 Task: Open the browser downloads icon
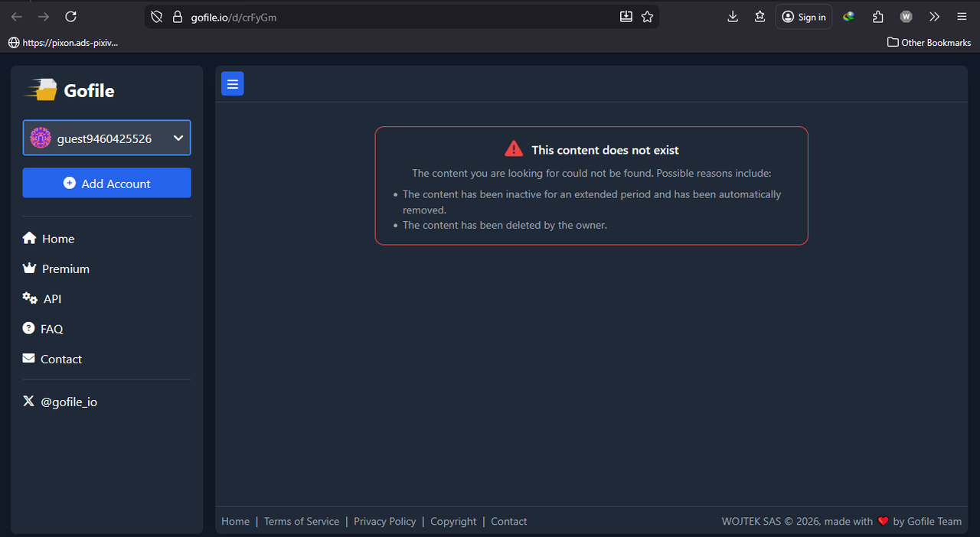(733, 17)
